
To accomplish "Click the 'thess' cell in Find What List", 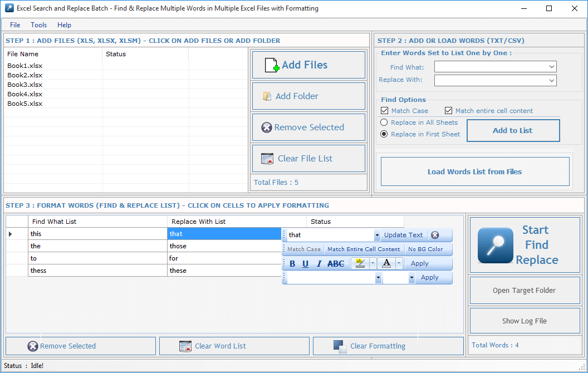I will [97, 271].
